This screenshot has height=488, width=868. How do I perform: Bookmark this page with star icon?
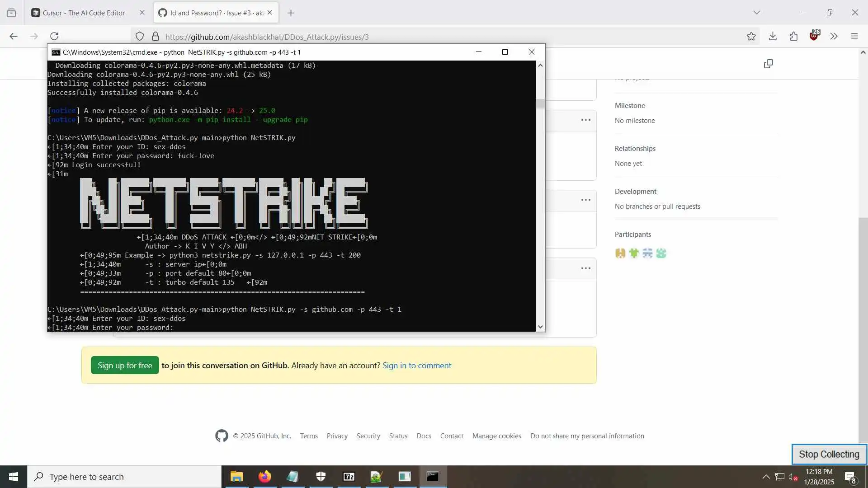tap(751, 36)
